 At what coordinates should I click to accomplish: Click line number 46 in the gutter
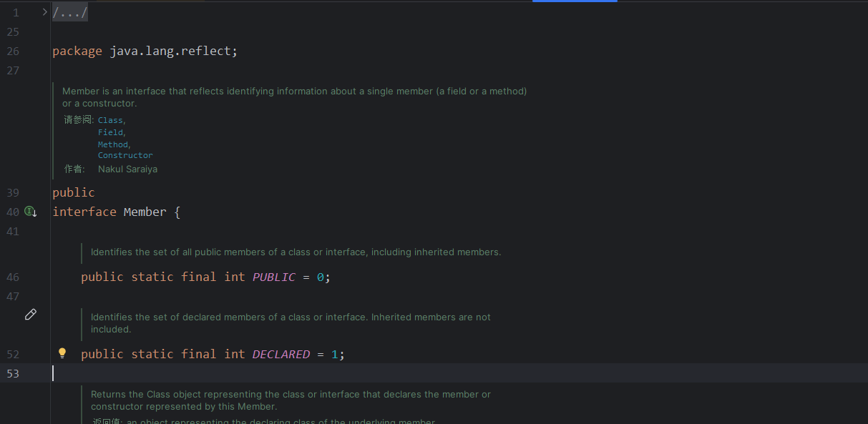pyautogui.click(x=13, y=277)
